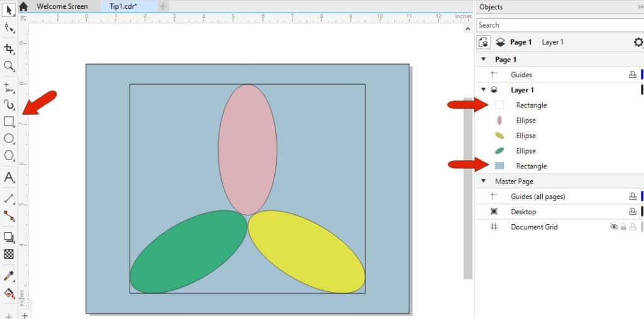The width and height of the screenshot is (644, 319).
Task: Change the black color of Layer 1
Action: point(642,90)
